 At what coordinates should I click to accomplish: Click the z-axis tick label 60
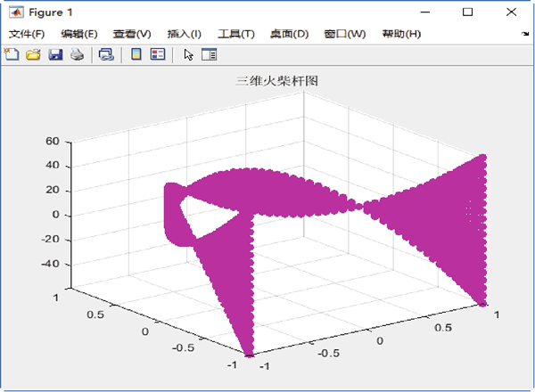53,141
